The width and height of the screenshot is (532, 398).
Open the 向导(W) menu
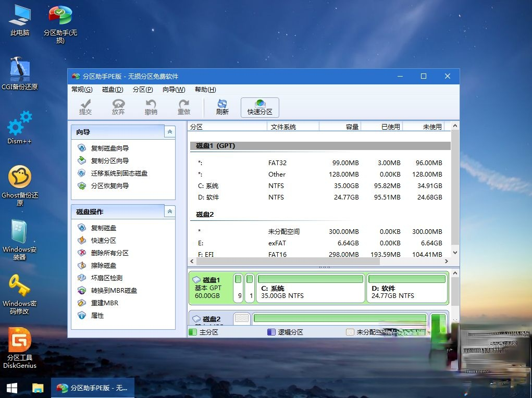coord(174,89)
